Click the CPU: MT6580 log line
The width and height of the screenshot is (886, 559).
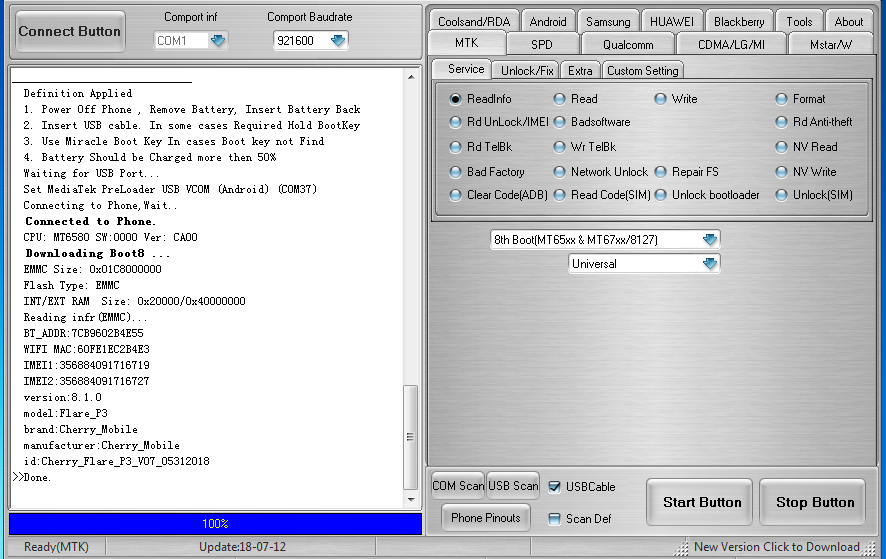(x=111, y=237)
